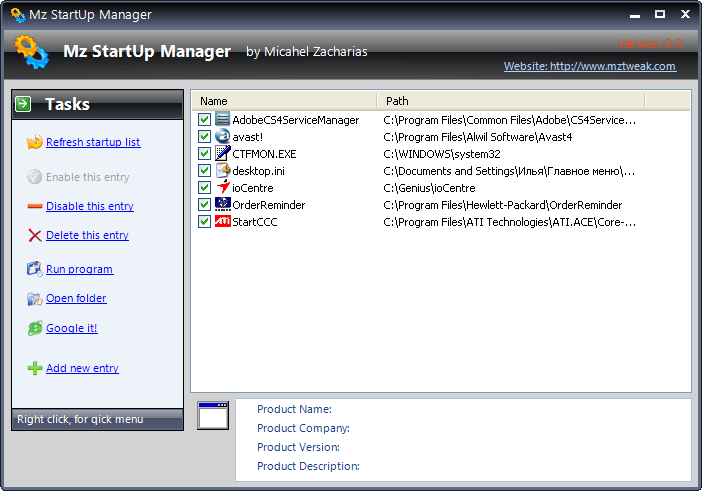This screenshot has width=702, height=491.
Task: Click the product window thumbnail icon
Action: (x=213, y=416)
